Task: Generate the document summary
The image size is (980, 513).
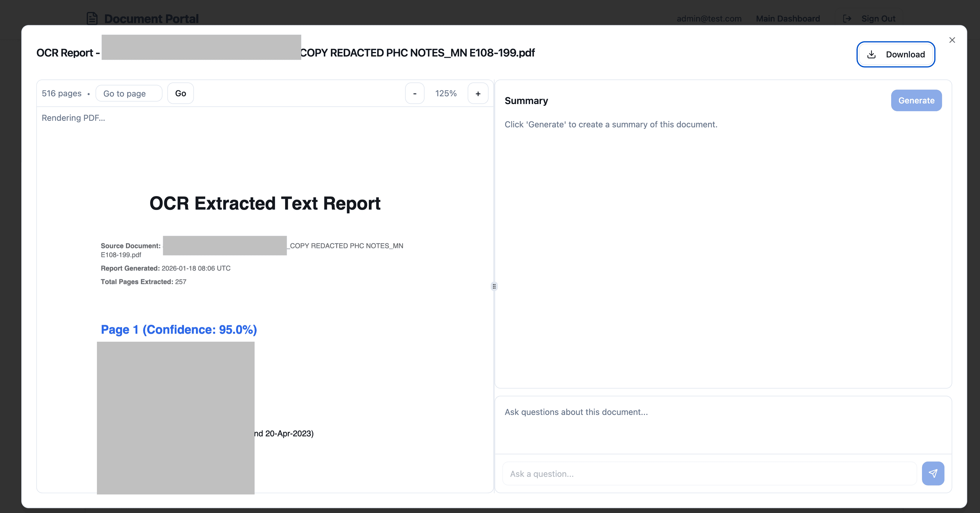Action: tap(916, 100)
